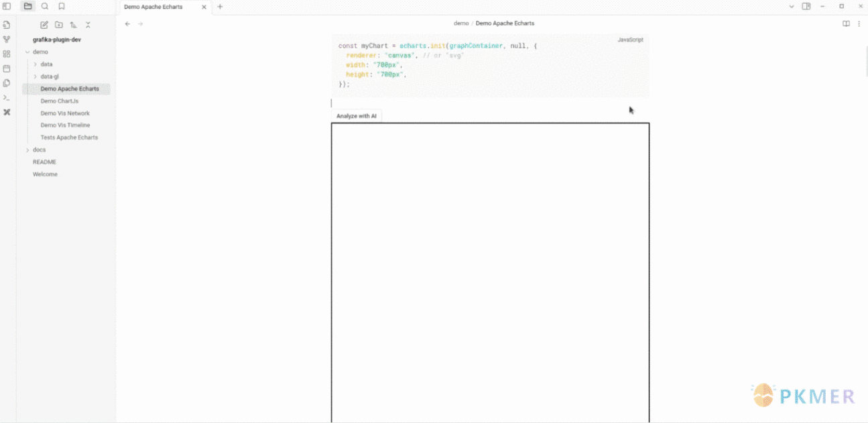Click the quick switcher ribbon icon
The width and height of the screenshot is (868, 423).
point(7,25)
